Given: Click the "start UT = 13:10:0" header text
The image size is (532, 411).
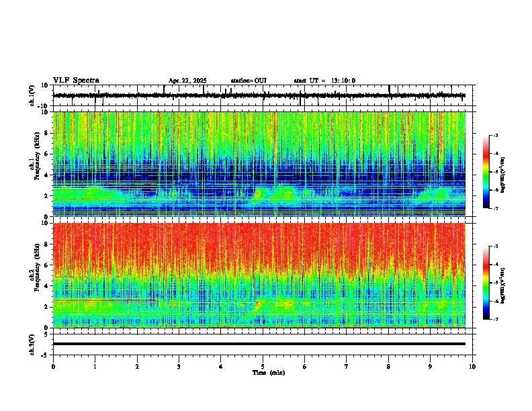Looking at the screenshot, I should pos(324,81).
